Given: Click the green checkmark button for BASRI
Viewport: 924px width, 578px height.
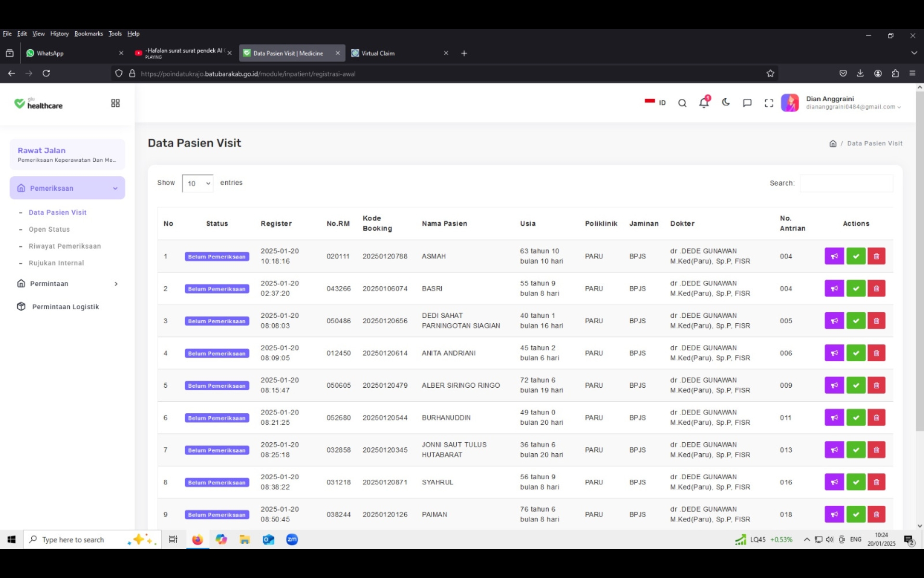Looking at the screenshot, I should pos(856,289).
